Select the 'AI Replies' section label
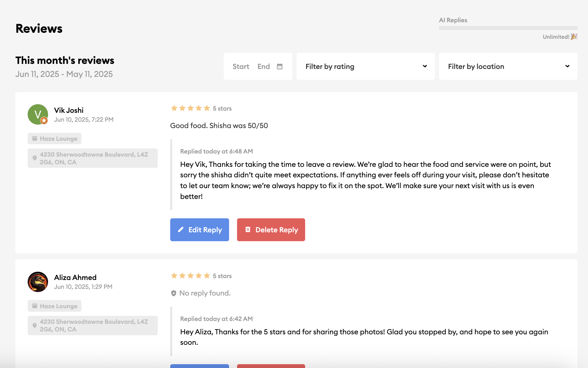The width and height of the screenshot is (588, 368). [453, 20]
